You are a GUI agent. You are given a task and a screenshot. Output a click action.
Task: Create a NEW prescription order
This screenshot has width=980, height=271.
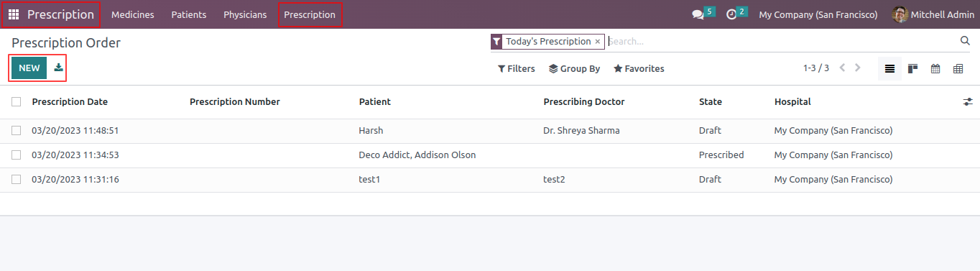(x=29, y=68)
